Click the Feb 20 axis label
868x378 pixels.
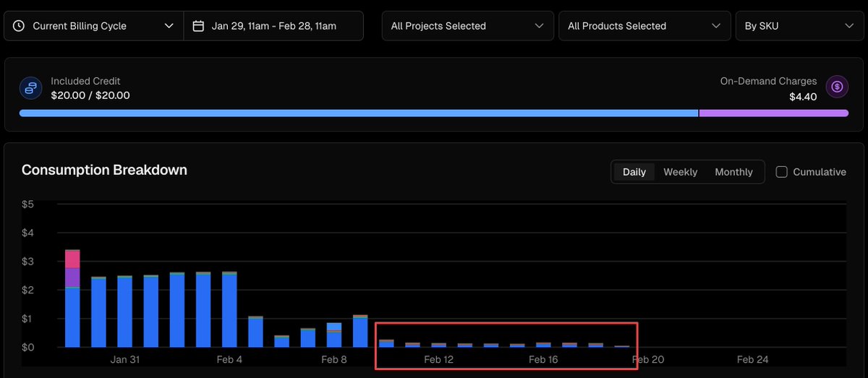click(x=647, y=359)
